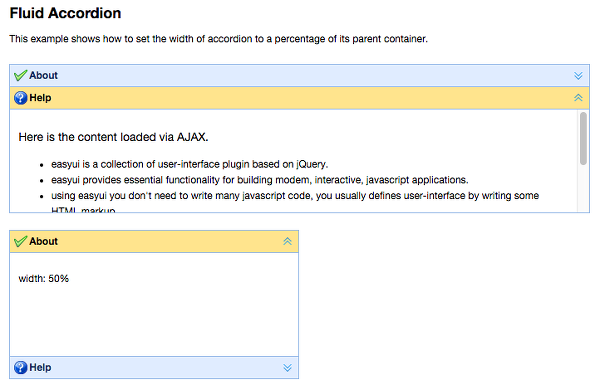Click question mark icon in bottom Help panel
The height and width of the screenshot is (380, 600).
pos(20,367)
